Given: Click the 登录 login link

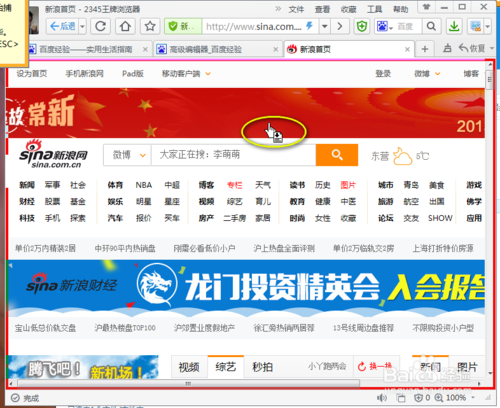Looking at the screenshot, I should 383,74.
